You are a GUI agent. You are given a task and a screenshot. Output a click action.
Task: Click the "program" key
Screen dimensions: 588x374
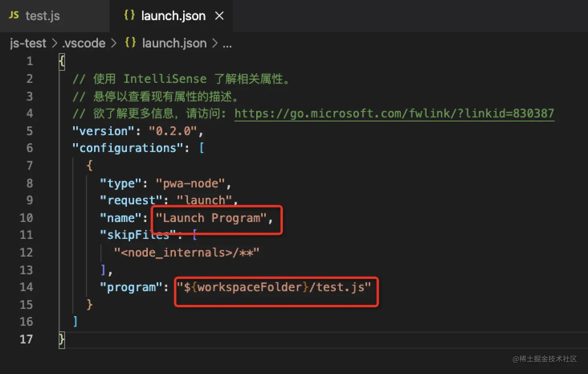tap(131, 287)
